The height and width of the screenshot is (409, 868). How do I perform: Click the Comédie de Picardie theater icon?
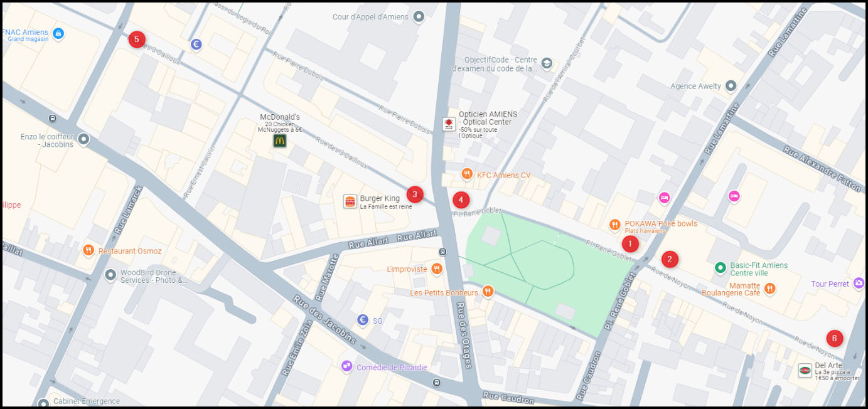(x=346, y=366)
